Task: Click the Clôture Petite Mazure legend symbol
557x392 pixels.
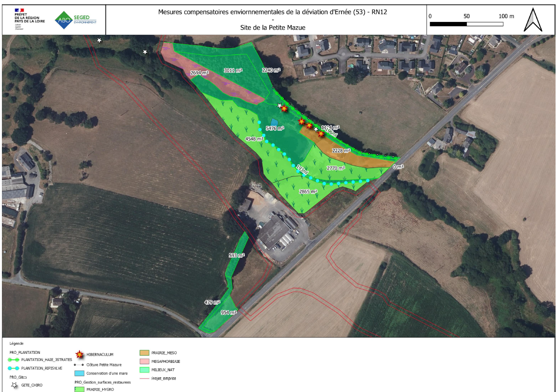Action: click(80, 364)
